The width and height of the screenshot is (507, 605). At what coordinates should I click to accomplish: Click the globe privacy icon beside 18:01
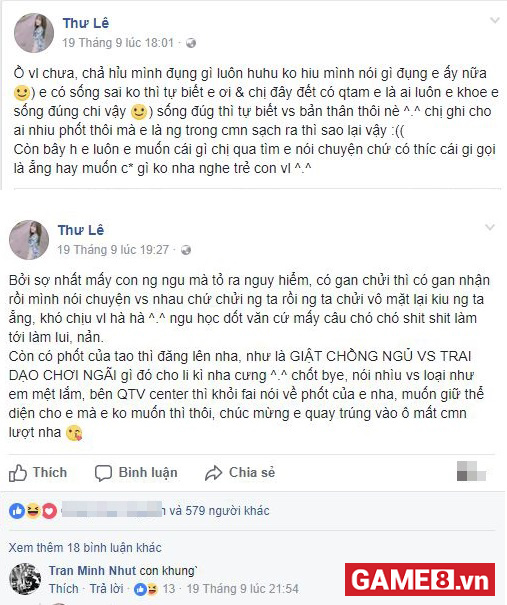[x=191, y=43]
